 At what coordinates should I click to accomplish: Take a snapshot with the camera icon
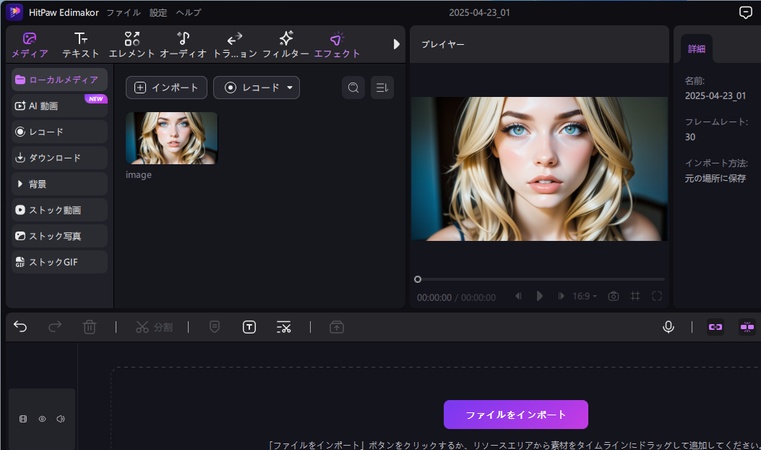[613, 296]
